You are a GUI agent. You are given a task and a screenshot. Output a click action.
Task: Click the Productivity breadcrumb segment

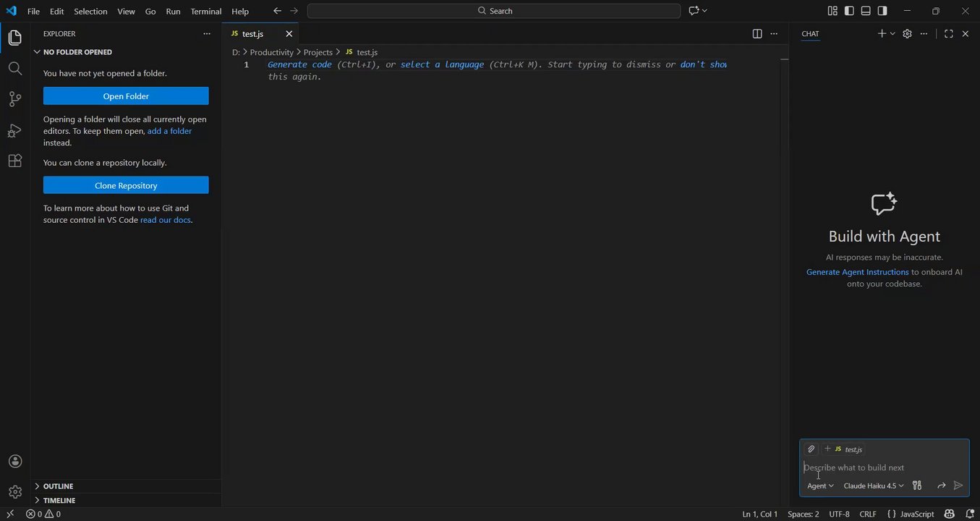pos(272,52)
